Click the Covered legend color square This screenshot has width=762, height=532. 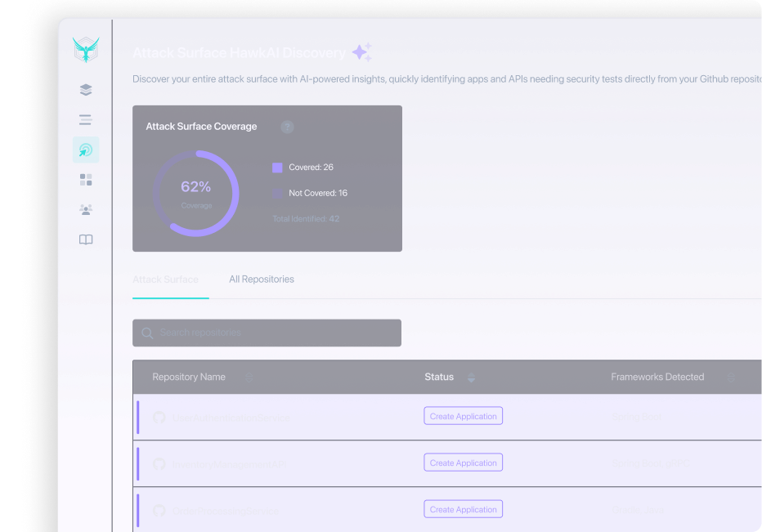(277, 168)
